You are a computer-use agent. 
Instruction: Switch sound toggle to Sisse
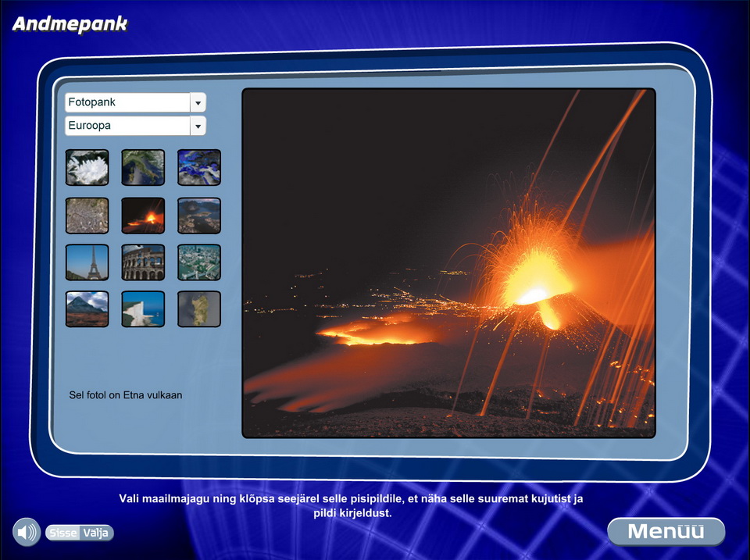point(62,533)
